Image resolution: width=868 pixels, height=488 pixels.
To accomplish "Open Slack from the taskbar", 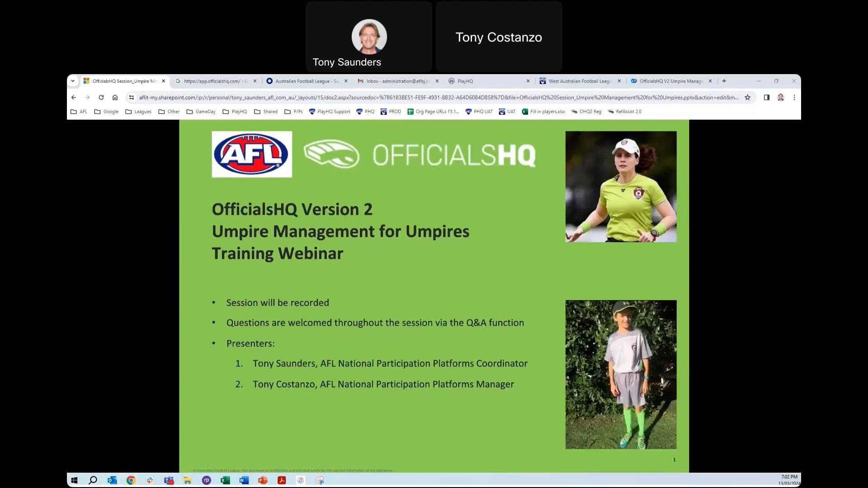I will (150, 480).
